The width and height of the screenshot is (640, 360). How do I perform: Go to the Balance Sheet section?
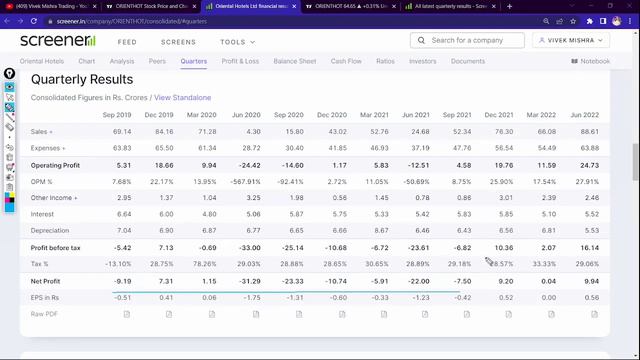(295, 61)
